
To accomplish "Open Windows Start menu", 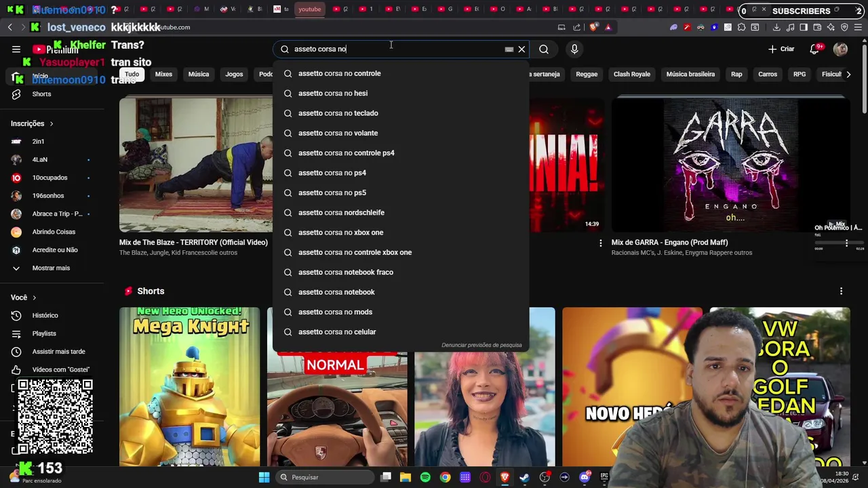I will [x=264, y=477].
